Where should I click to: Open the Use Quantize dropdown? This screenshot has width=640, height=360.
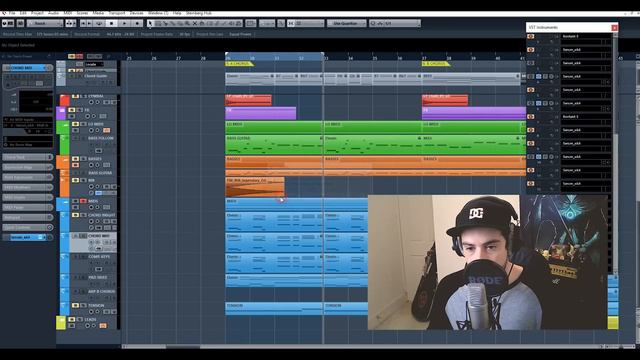click(x=346, y=24)
